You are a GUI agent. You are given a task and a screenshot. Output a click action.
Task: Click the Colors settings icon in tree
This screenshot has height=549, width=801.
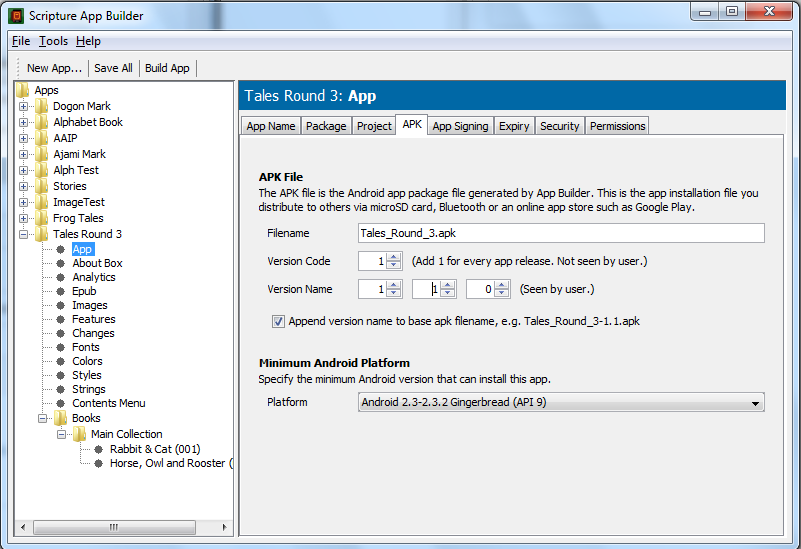pyautogui.click(x=61, y=361)
